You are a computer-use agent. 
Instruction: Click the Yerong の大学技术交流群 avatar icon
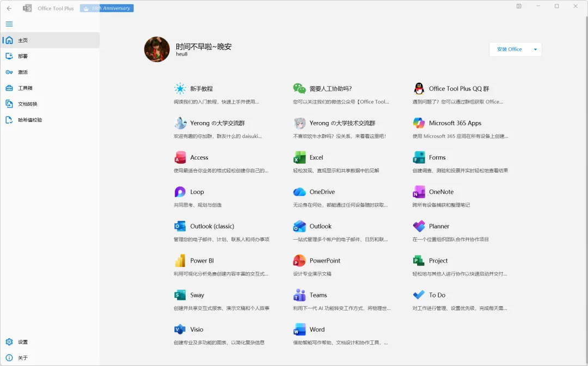(299, 123)
